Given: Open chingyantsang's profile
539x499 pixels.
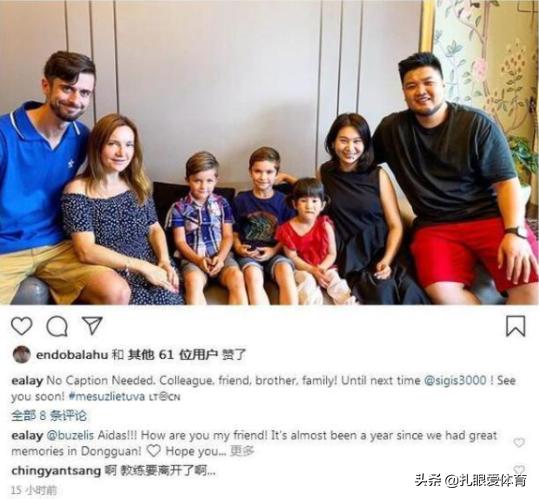Looking at the screenshot, I should click(x=56, y=471).
